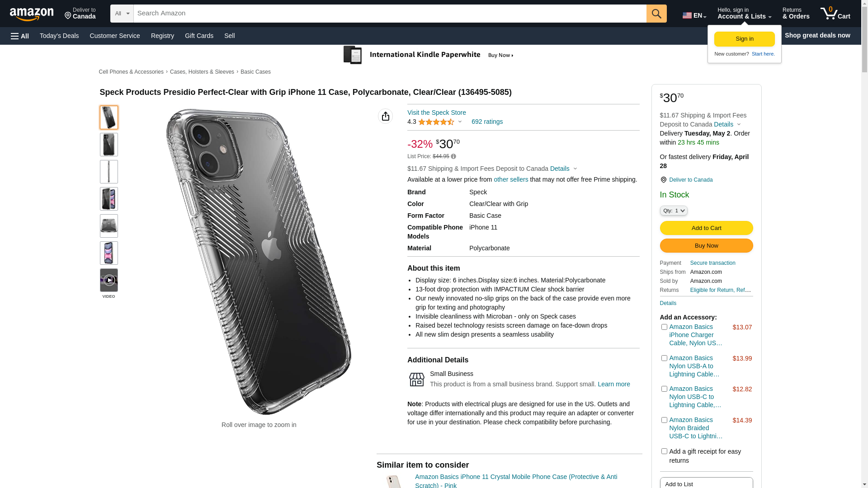The height and width of the screenshot is (488, 868).
Task: Click the star rating display
Action: [x=436, y=122]
